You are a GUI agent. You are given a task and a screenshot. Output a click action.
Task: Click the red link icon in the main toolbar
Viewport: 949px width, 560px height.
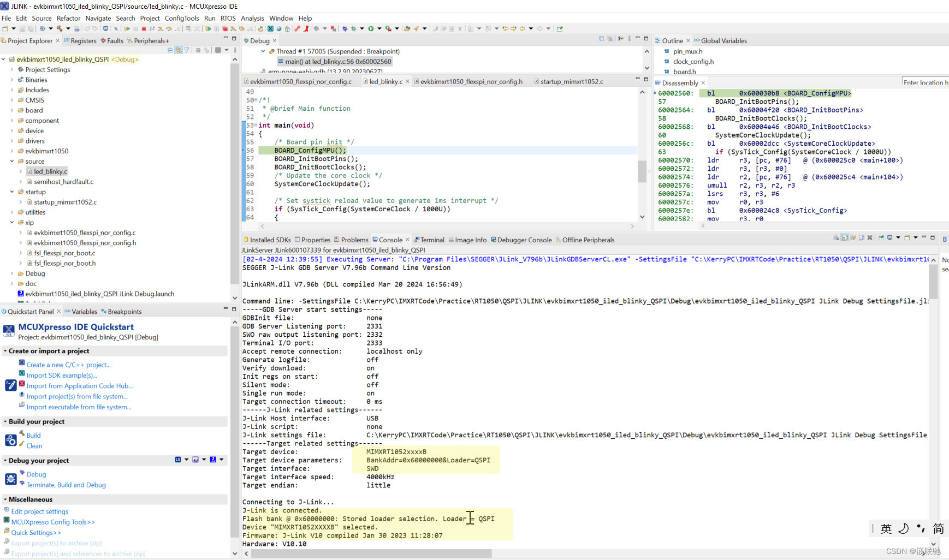point(298,28)
